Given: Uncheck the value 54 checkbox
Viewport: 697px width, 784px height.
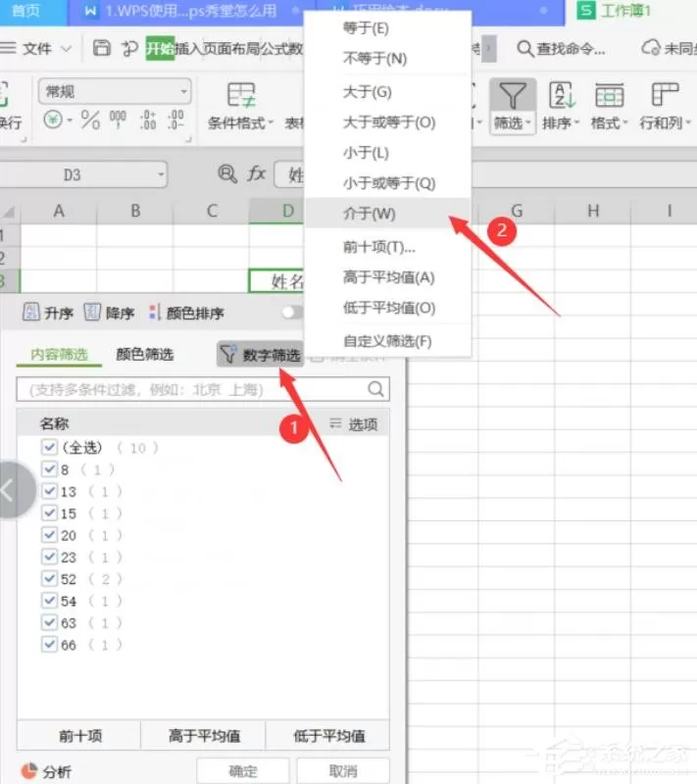Looking at the screenshot, I should [49, 600].
